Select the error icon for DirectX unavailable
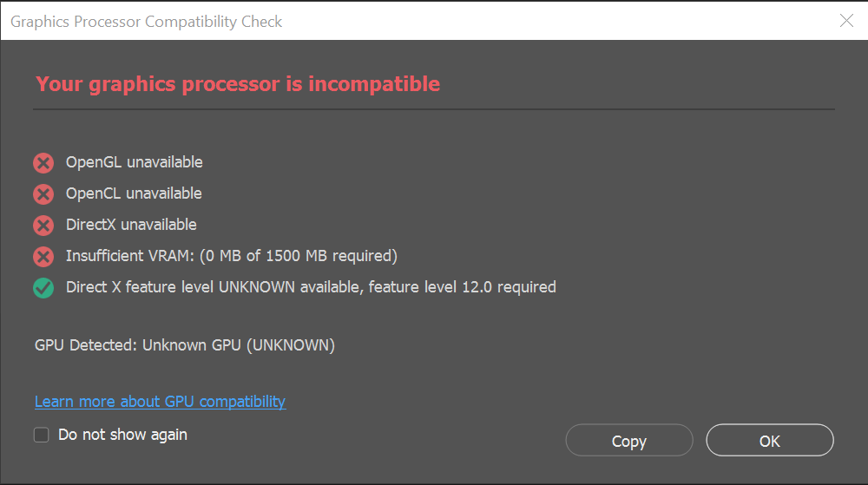The height and width of the screenshot is (485, 868). coord(43,226)
